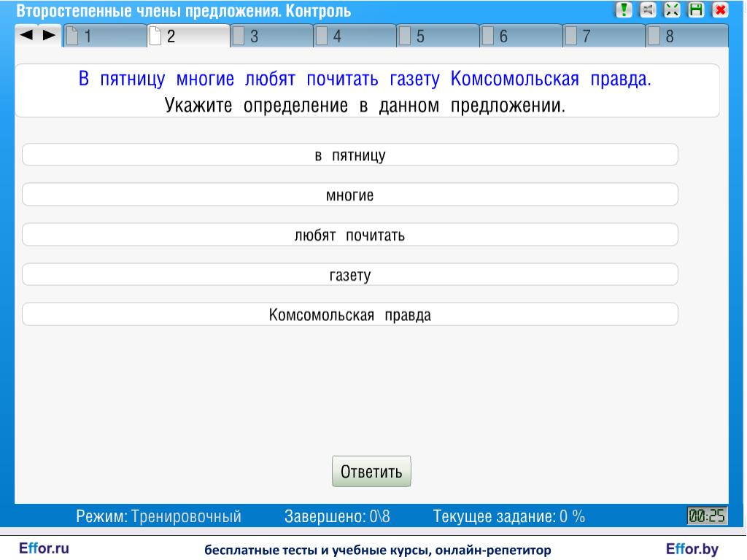Open question tab 6
The image size is (747, 560).
521,36
